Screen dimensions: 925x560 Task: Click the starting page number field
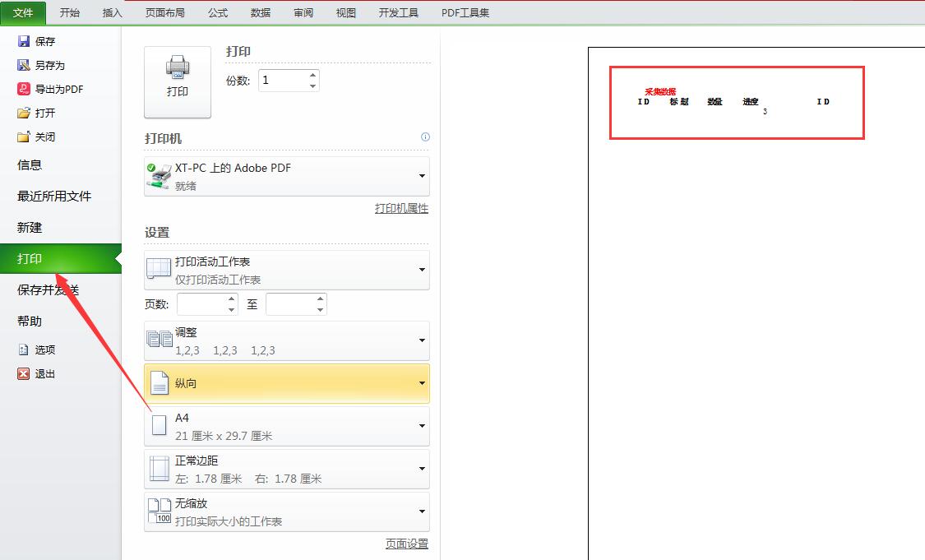[x=201, y=303]
